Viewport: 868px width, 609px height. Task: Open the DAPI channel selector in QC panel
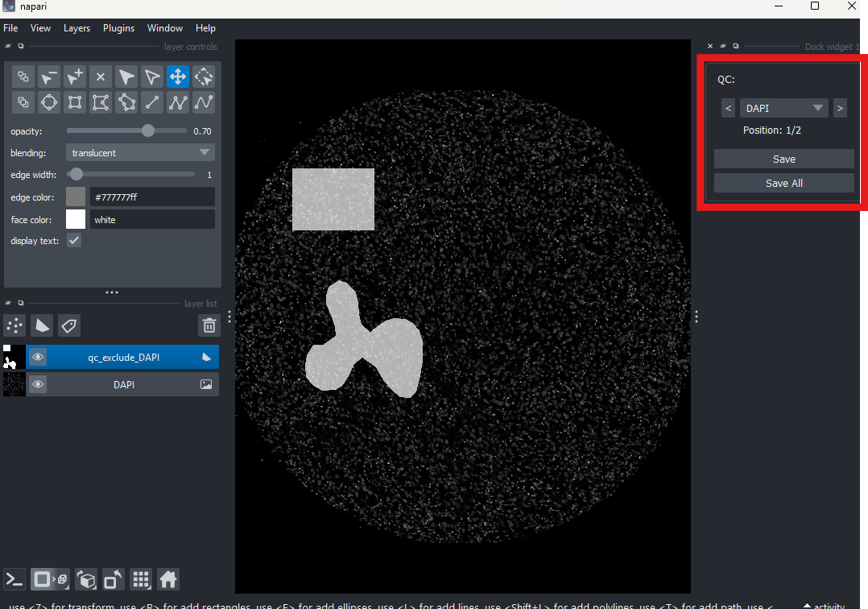click(783, 107)
